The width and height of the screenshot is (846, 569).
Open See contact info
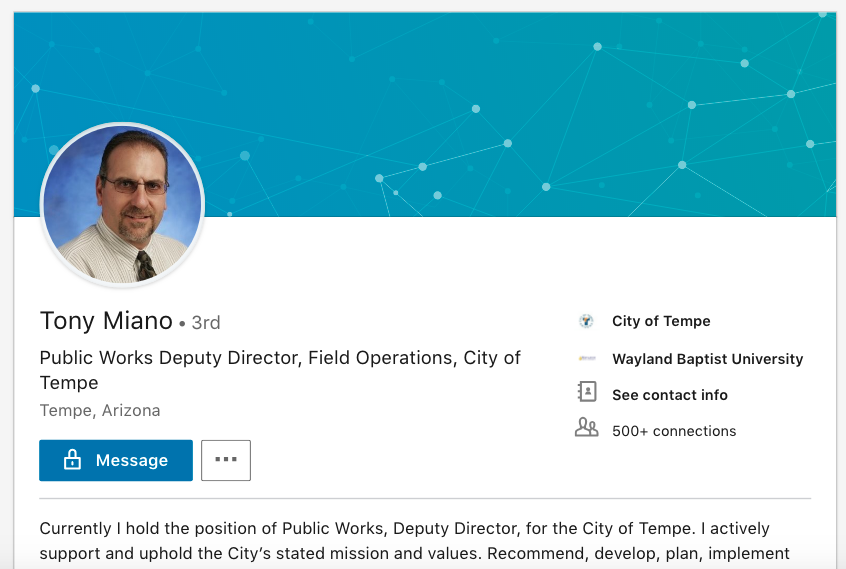[670, 395]
